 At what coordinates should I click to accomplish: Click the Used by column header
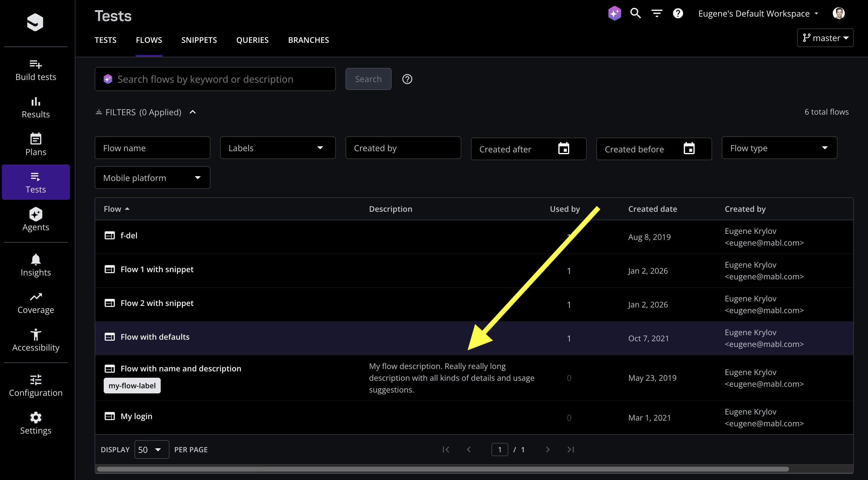565,209
